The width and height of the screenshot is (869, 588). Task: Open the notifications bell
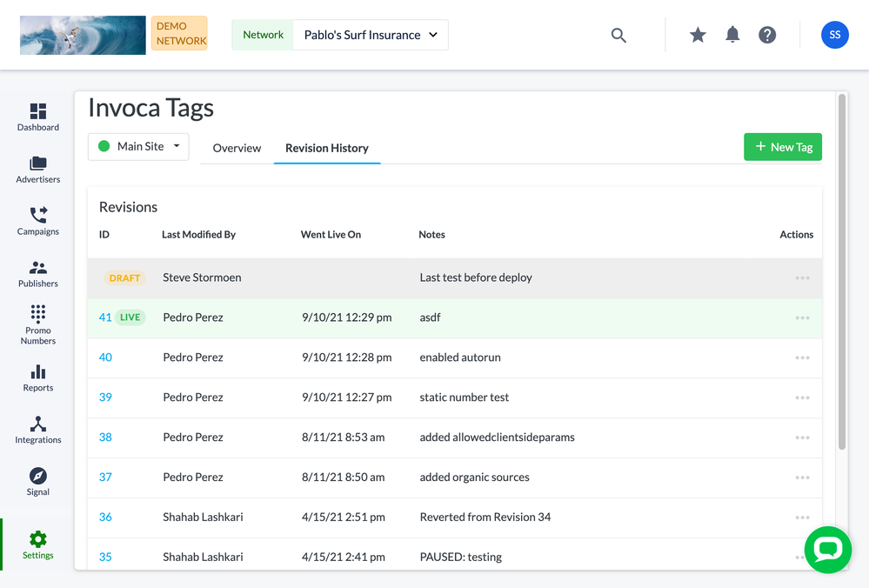pyautogui.click(x=732, y=35)
